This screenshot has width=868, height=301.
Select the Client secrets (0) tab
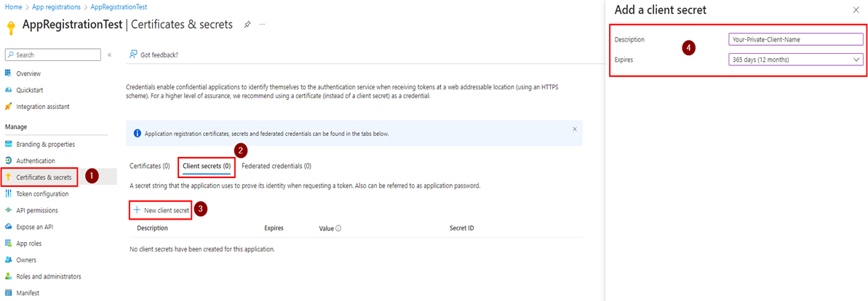(207, 166)
